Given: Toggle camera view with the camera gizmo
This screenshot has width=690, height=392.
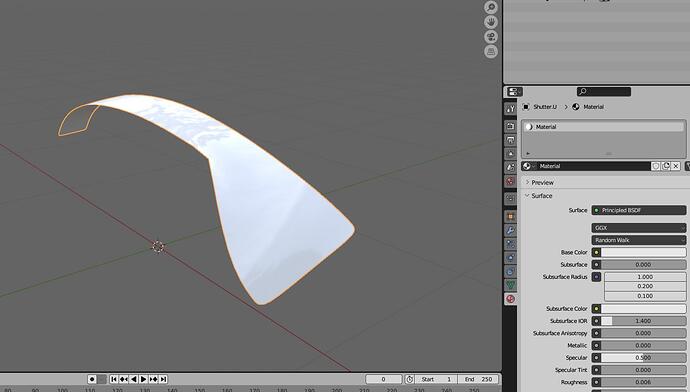Looking at the screenshot, I should click(491, 37).
